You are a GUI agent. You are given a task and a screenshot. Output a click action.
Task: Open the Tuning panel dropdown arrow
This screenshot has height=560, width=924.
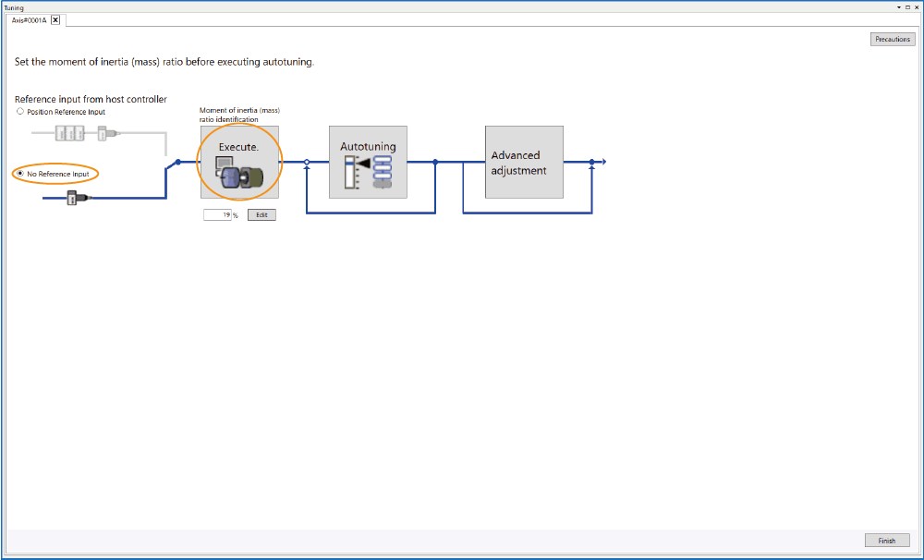click(897, 6)
